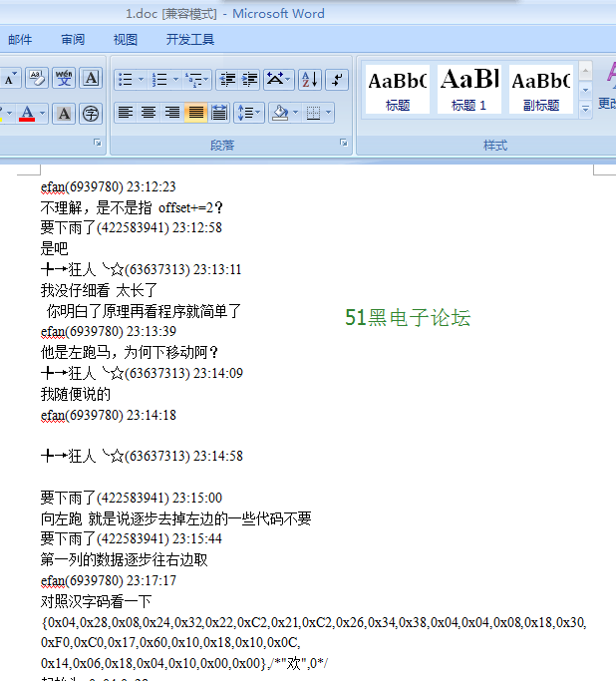Open line spacing options
The image size is (616, 681).
click(x=249, y=113)
